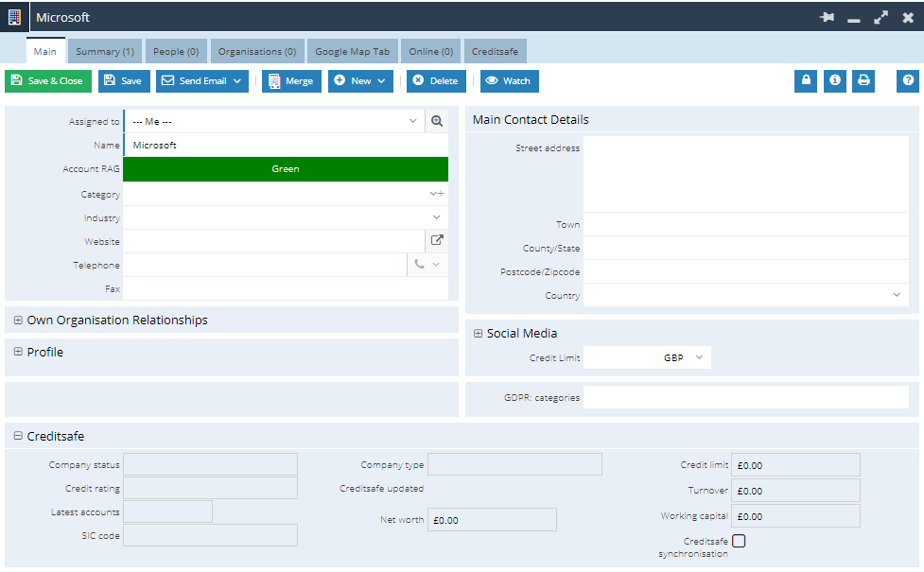Click the Creditsafe Credit limit £0.00 field
The width and height of the screenshot is (924, 572).
click(x=795, y=465)
